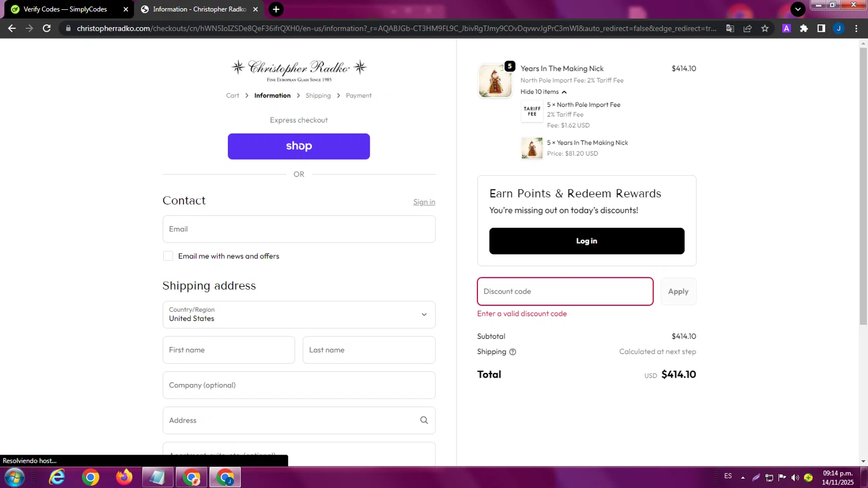Image resolution: width=868 pixels, height=488 pixels.
Task: Select the Shipping breadcrumb step
Action: 318,95
